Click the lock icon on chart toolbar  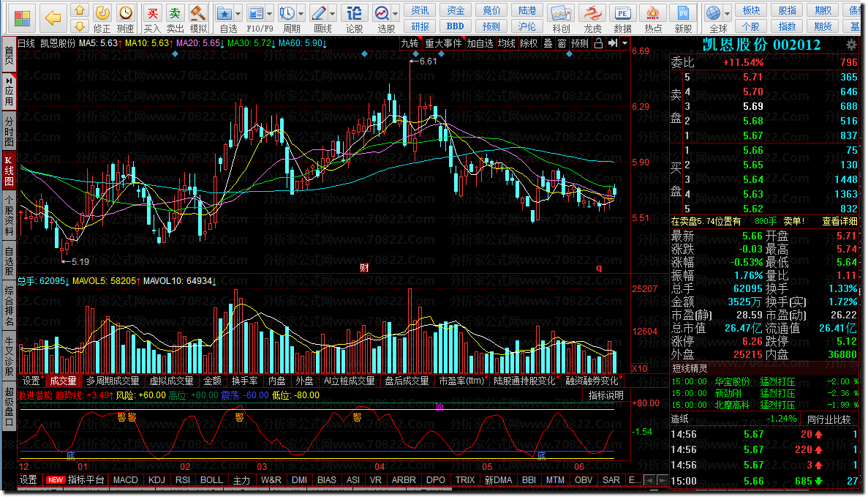point(598,43)
